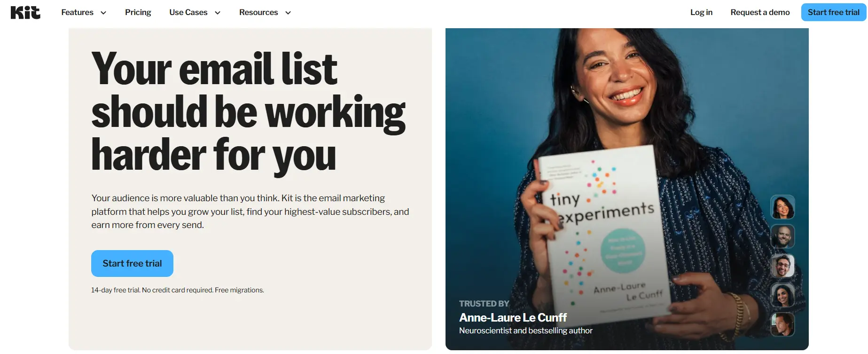Select the bald bearded man avatar thumbnail
Image resolution: width=868 pixels, height=354 pixels.
tap(782, 236)
